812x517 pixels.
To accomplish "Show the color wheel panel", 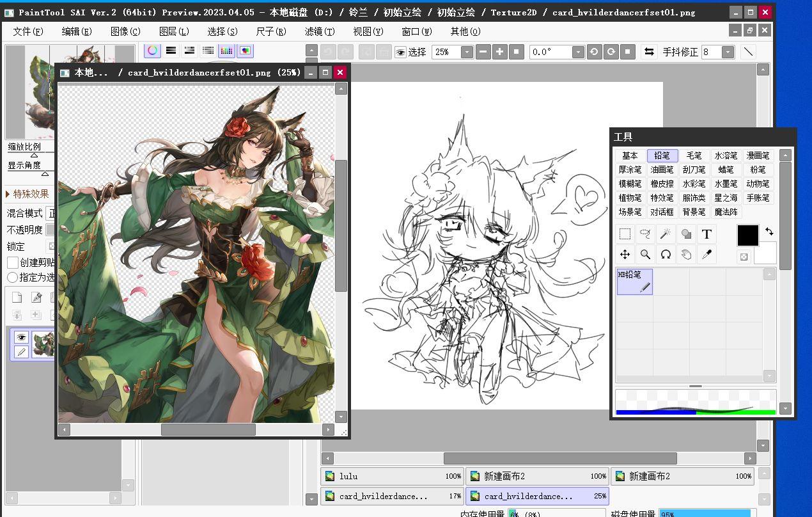I will point(152,51).
